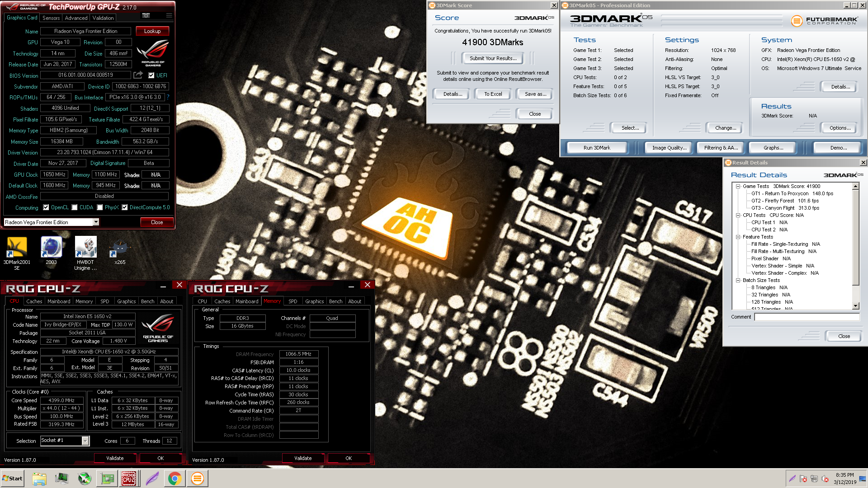Click the Result Details scrollbar down arrow
This screenshot has height=488, width=868.
(x=855, y=306)
